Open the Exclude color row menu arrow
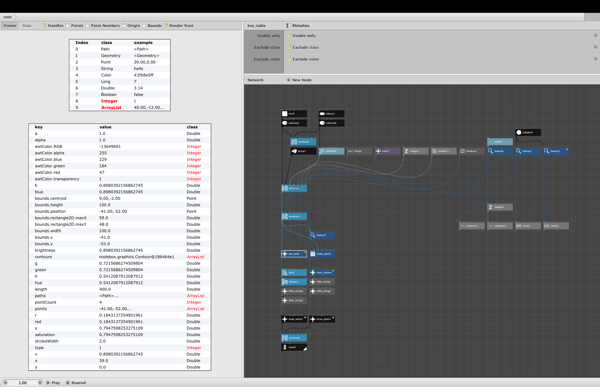Viewport: 600px width, 387px height. click(595, 59)
